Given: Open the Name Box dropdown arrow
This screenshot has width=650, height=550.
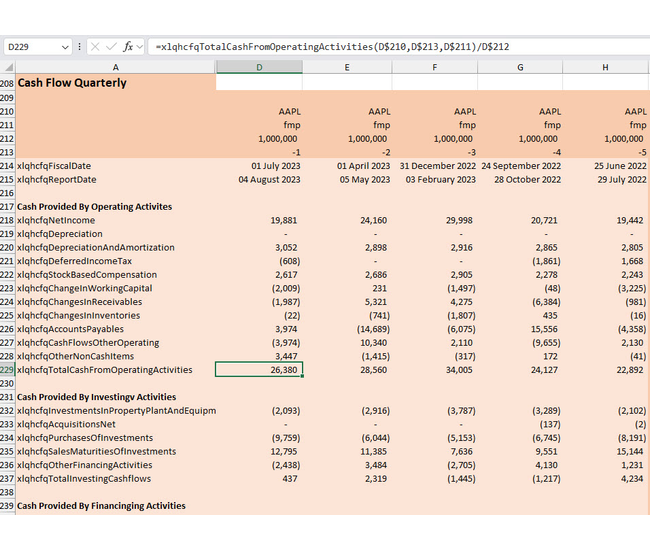Looking at the screenshot, I should point(65,47).
